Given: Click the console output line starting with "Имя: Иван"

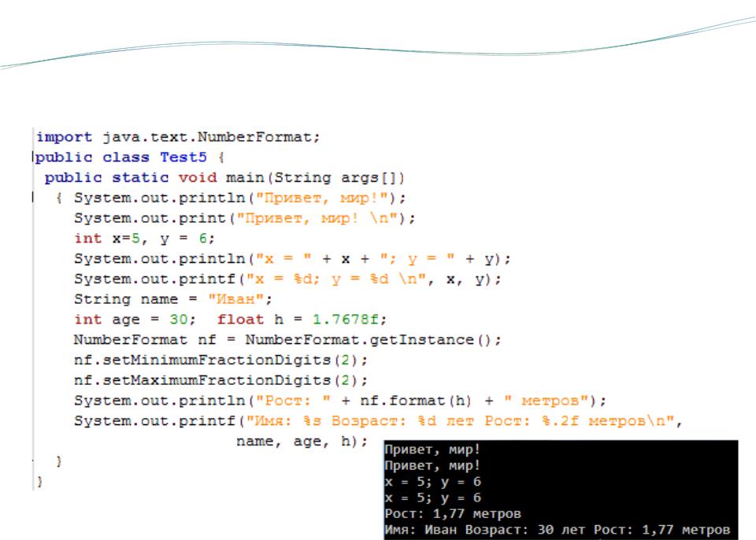Looking at the screenshot, I should [557, 530].
